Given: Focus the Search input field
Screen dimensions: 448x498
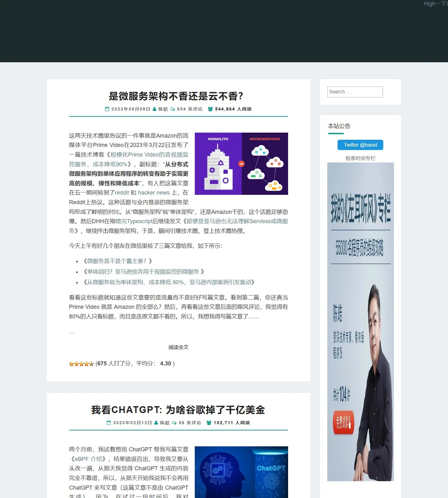Looking at the screenshot, I should (x=355, y=92).
